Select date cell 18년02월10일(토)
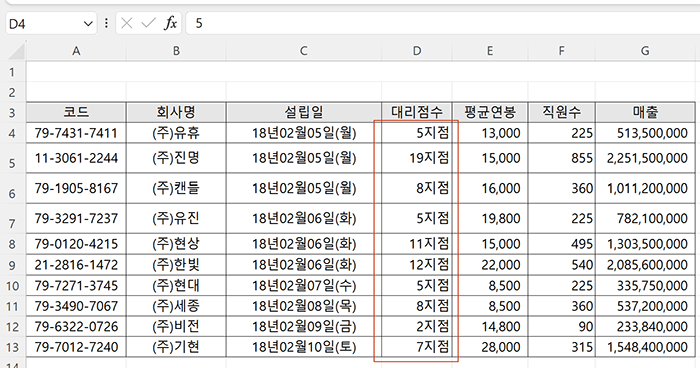This screenshot has width=700, height=368. pos(304,347)
